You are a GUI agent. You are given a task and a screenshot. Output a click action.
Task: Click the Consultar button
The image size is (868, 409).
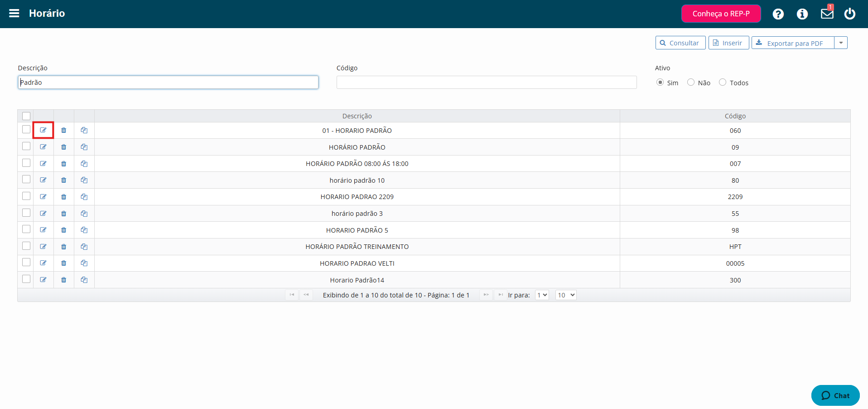tap(680, 43)
